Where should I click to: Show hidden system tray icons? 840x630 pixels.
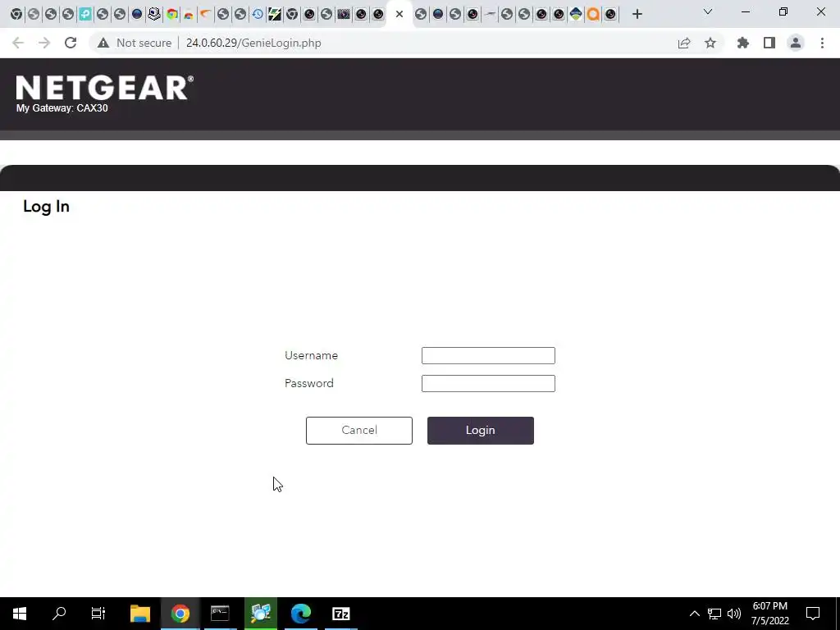point(694,614)
